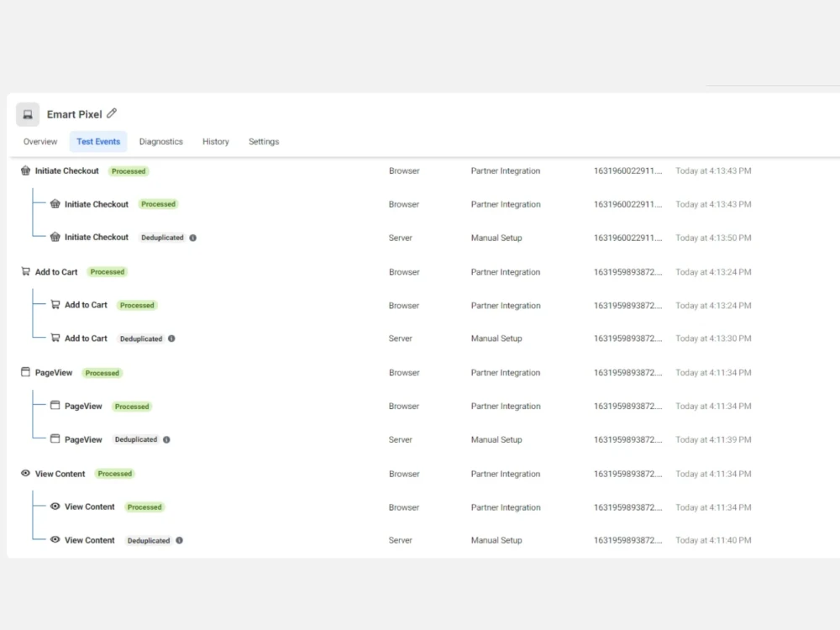
Task: Click Processed badge on Initiate Checkout Browser child row
Action: 158,204
